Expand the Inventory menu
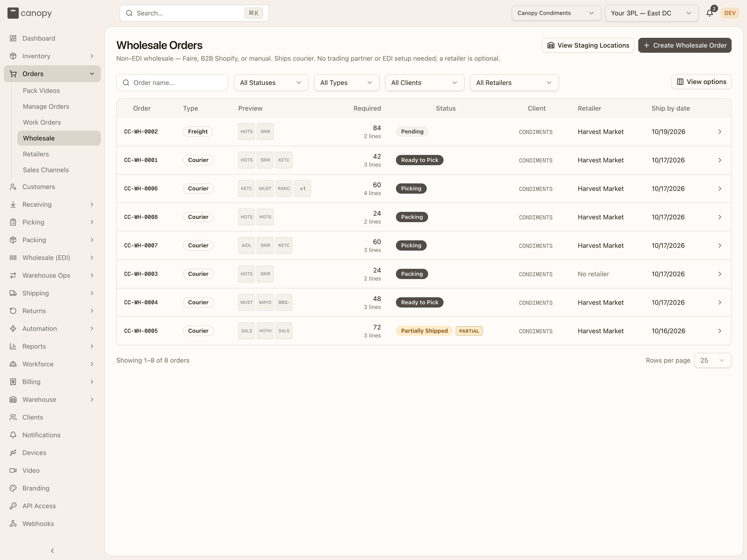This screenshot has height=560, width=747. 52,56
